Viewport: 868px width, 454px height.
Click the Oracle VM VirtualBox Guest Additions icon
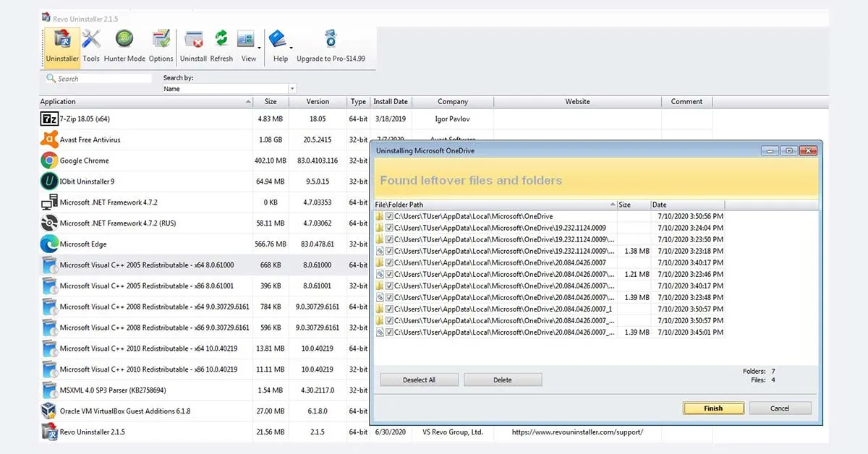pos(49,411)
